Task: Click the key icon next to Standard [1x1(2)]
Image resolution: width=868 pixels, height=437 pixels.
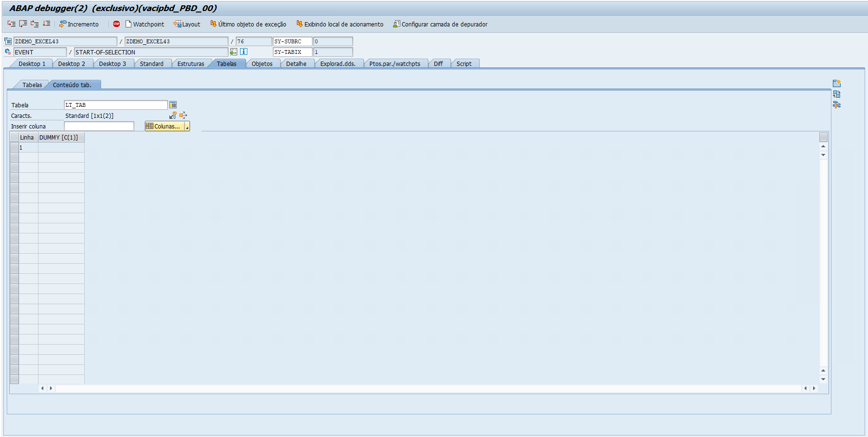Action: tap(172, 115)
